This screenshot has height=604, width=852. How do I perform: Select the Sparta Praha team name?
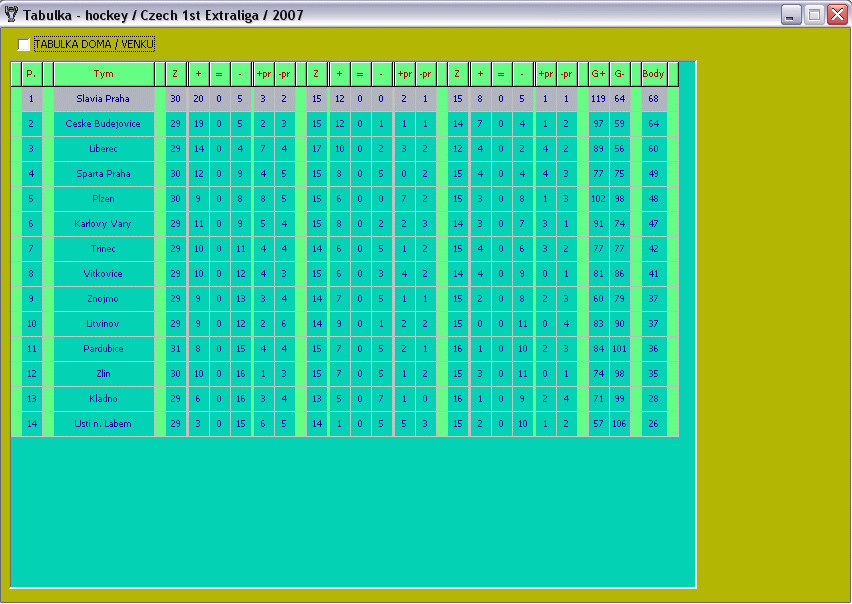point(103,174)
